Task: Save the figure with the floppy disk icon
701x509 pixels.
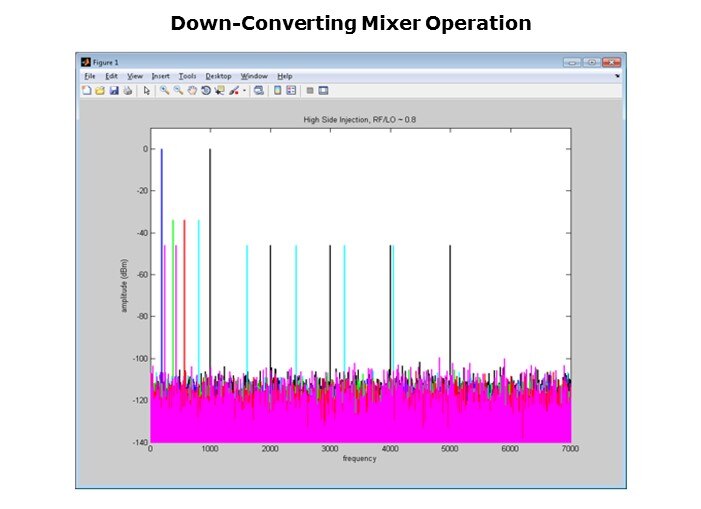Action: (113, 90)
